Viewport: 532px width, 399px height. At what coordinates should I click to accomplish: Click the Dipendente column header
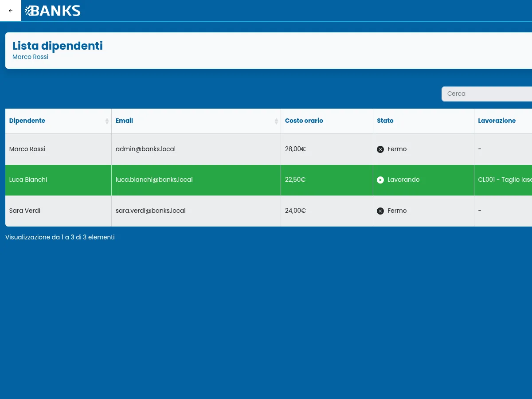59,121
